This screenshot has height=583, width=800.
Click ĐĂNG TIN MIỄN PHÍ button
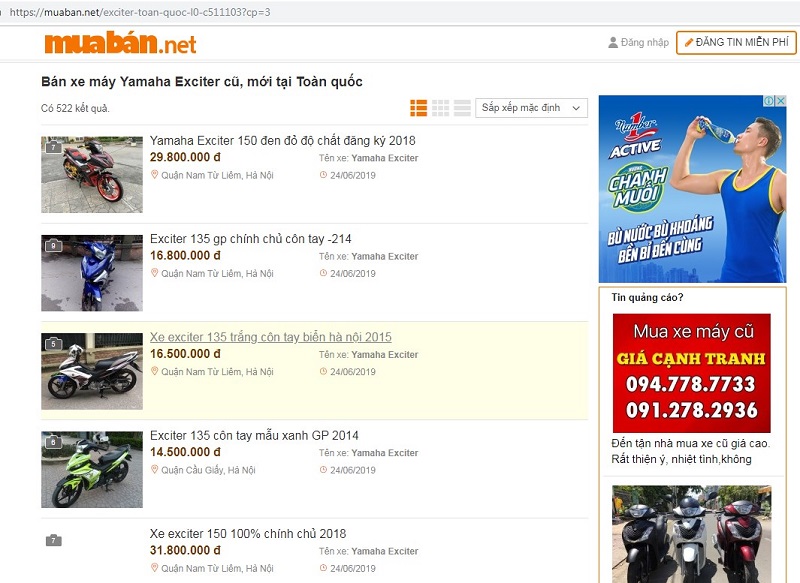pyautogui.click(x=736, y=43)
